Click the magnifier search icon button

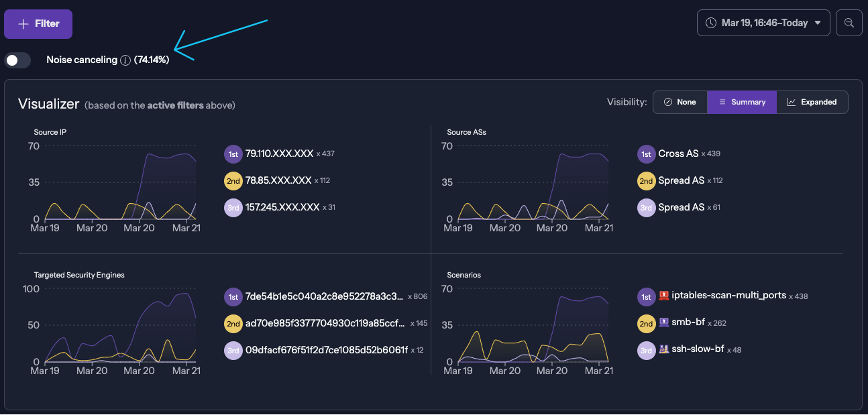(849, 23)
